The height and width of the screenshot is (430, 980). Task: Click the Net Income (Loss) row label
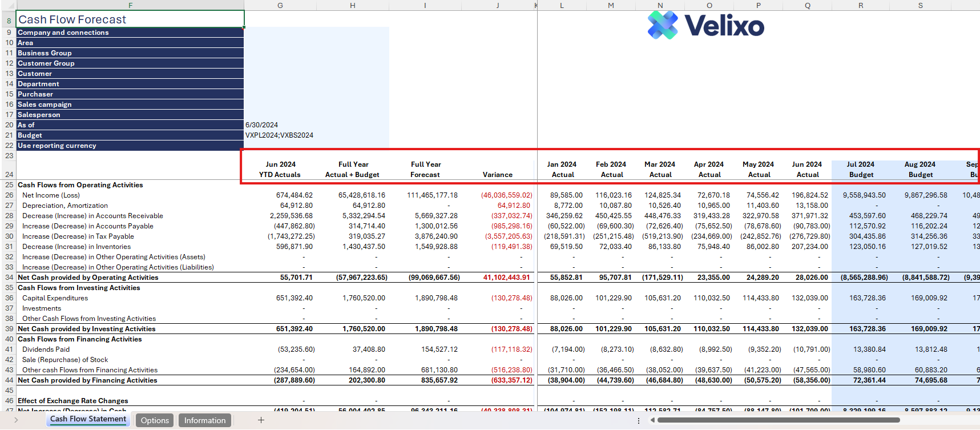pos(51,195)
